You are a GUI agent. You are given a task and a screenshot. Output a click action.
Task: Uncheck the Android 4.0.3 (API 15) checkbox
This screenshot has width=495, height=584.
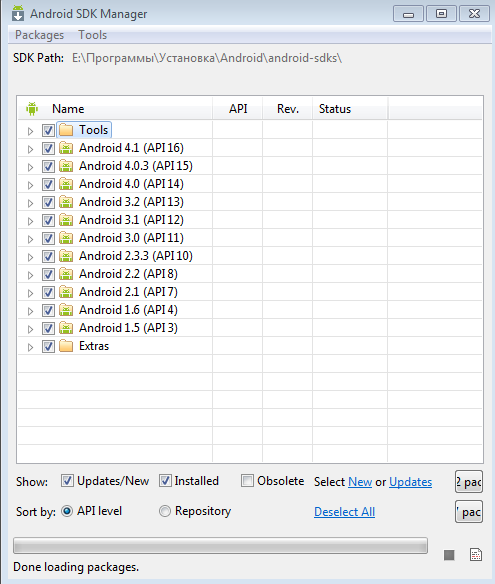click(48, 166)
